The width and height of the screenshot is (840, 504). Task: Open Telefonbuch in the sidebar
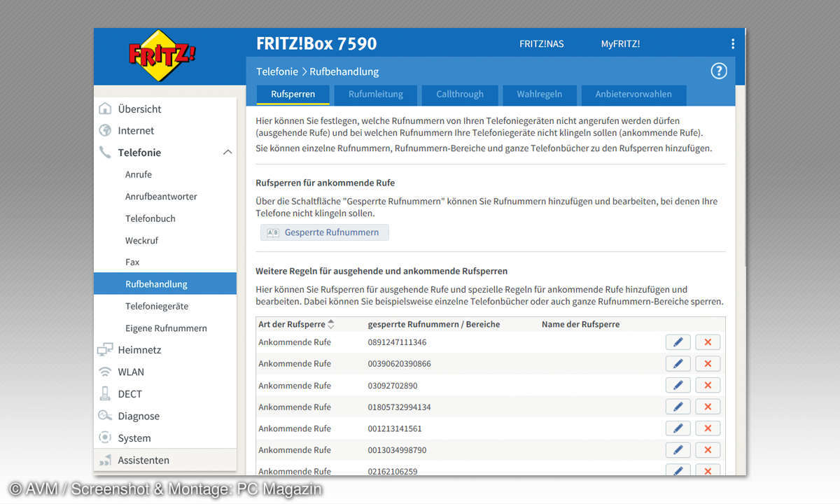click(x=150, y=218)
